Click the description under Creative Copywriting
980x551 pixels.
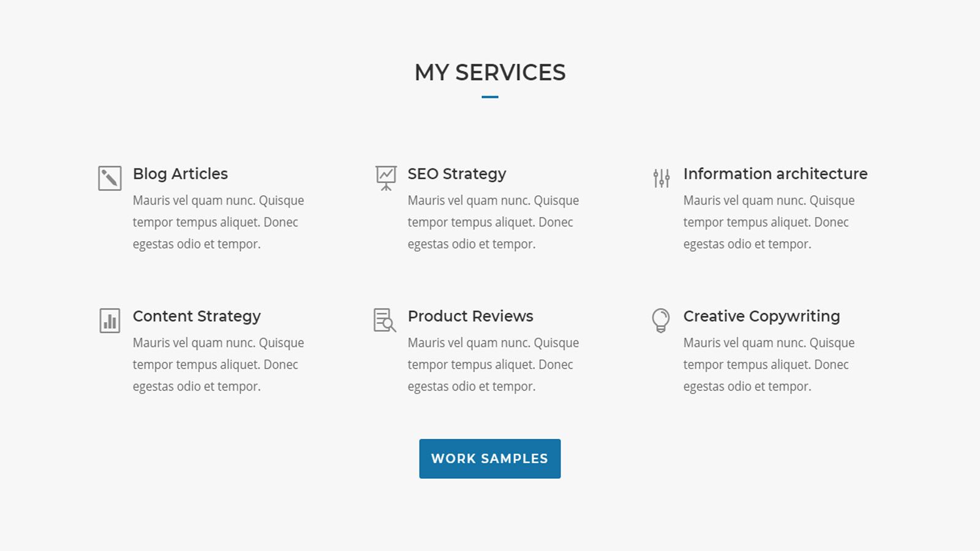tap(769, 365)
